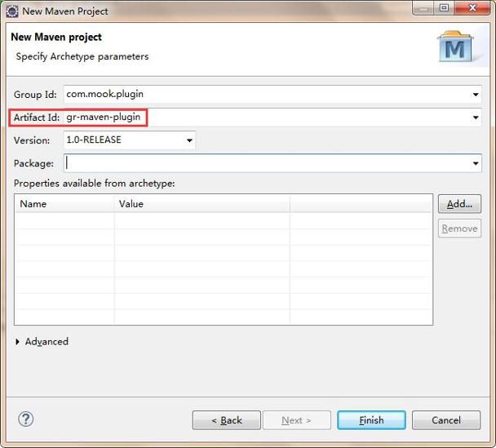Close the New Maven Project window
This screenshot has width=496, height=448.
472,8
